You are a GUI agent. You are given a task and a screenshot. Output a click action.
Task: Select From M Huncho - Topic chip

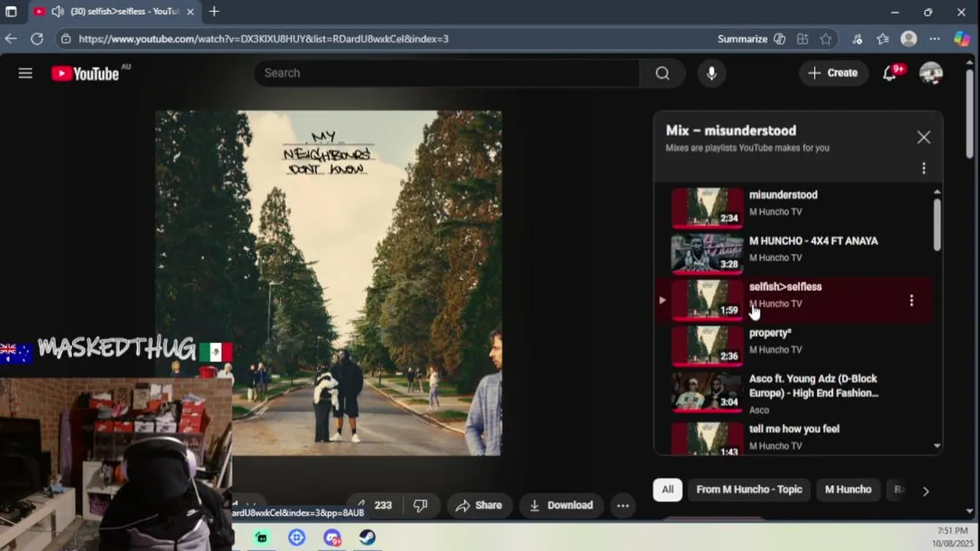click(x=750, y=490)
